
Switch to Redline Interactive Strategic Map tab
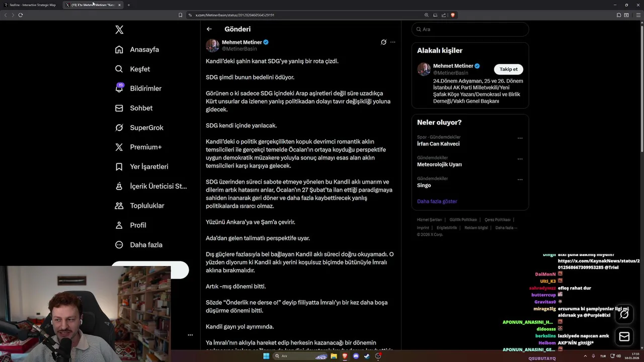(x=31, y=5)
